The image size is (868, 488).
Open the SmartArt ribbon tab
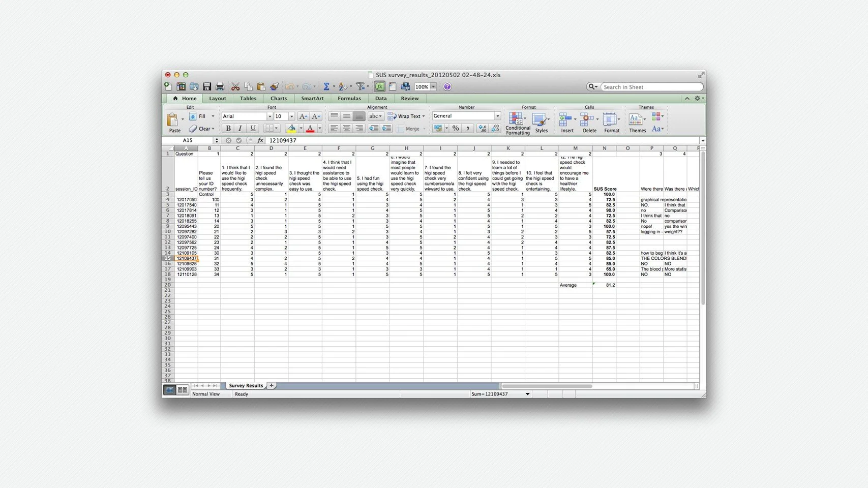(x=312, y=99)
